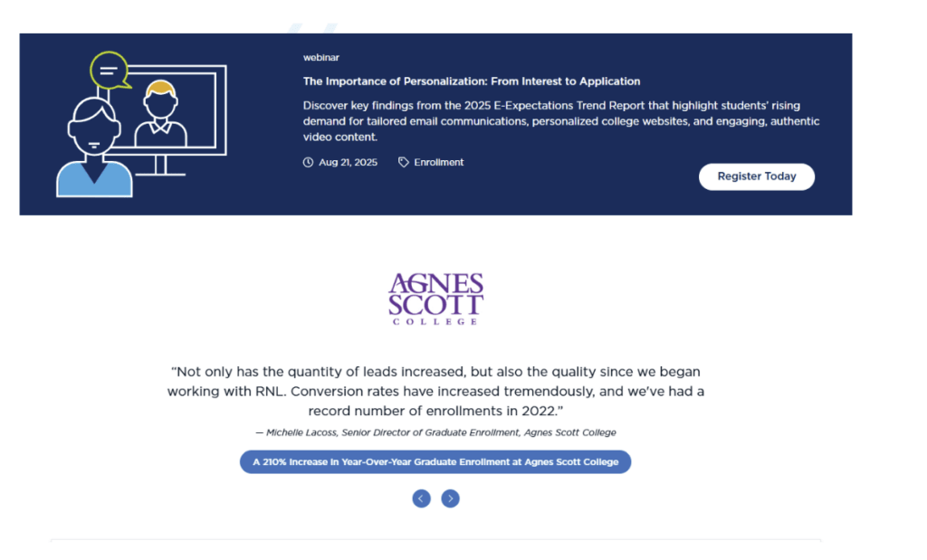Click the small 'webinar' category label
This screenshot has width=927, height=560.
[321, 58]
